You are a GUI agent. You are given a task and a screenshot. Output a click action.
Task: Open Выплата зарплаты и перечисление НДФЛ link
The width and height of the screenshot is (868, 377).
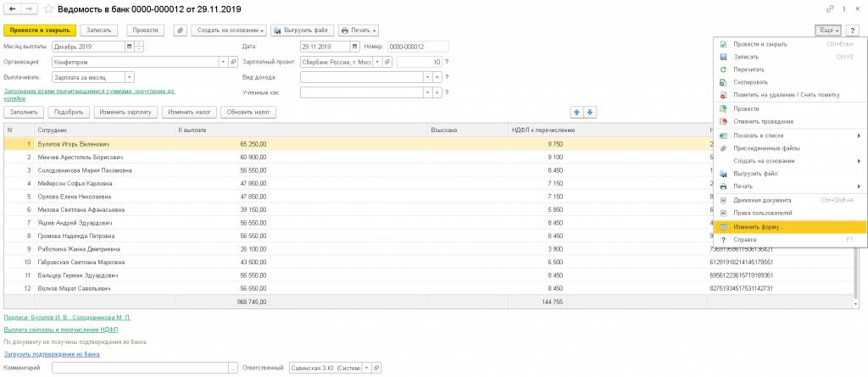(x=61, y=330)
